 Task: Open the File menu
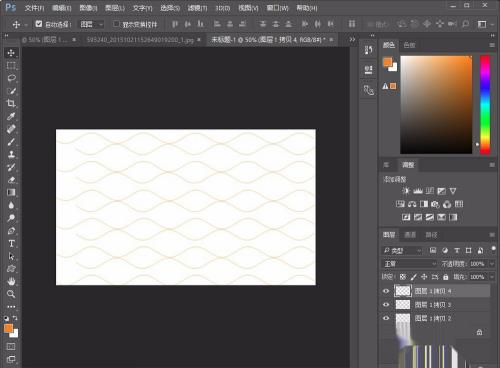coord(34,8)
